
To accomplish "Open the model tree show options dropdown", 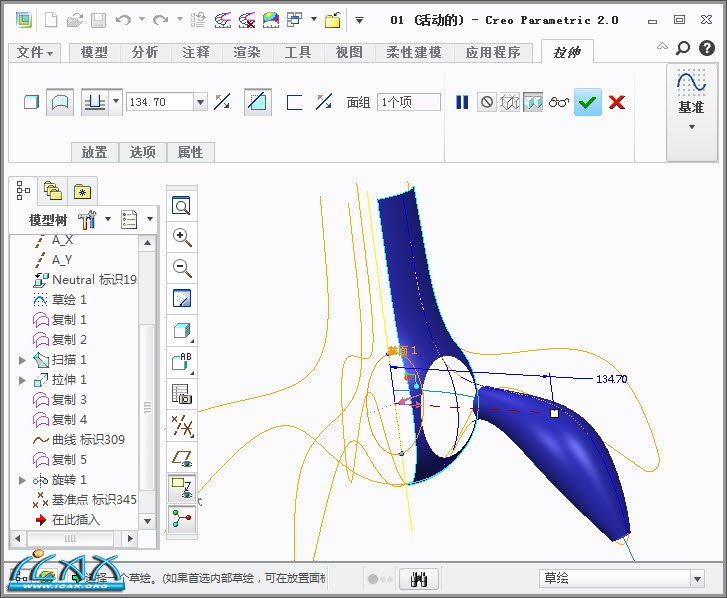I will click(150, 218).
